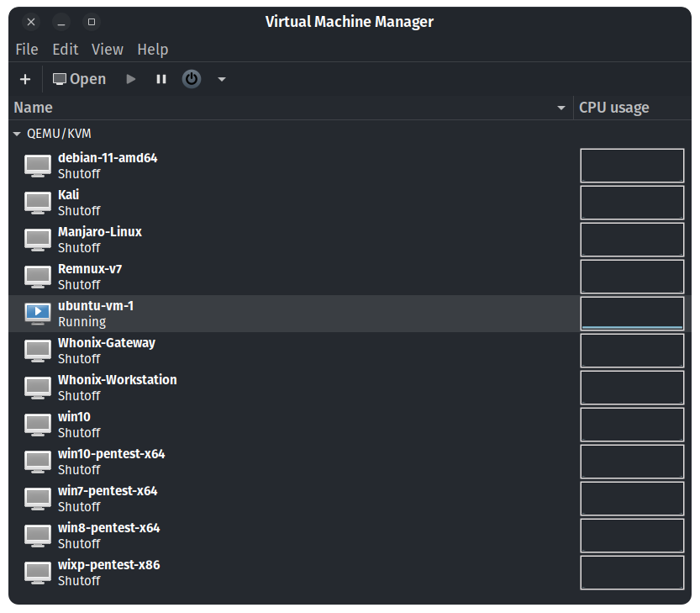The width and height of the screenshot is (700, 613).
Task: Select the Whonix-Workstation monitor icon
Action: [x=38, y=388]
